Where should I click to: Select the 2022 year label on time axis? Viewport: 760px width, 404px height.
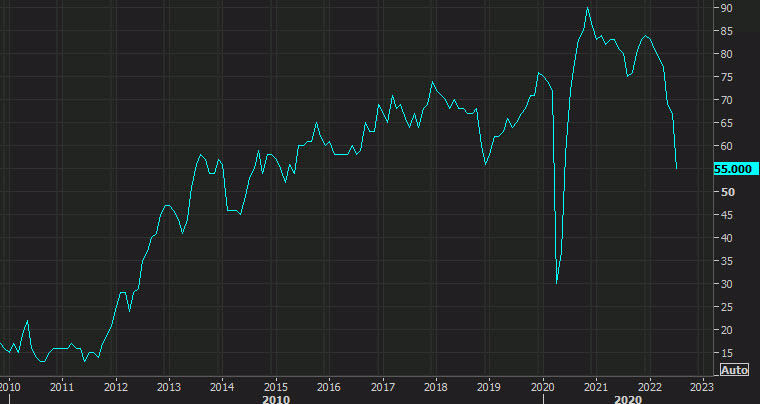click(649, 387)
